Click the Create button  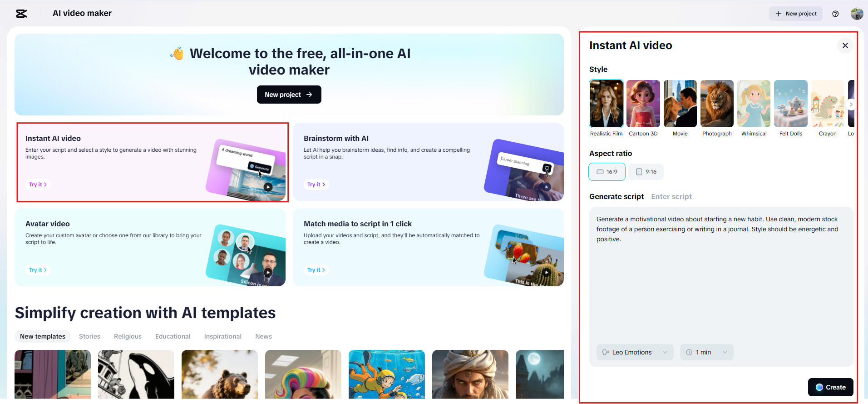(830, 387)
